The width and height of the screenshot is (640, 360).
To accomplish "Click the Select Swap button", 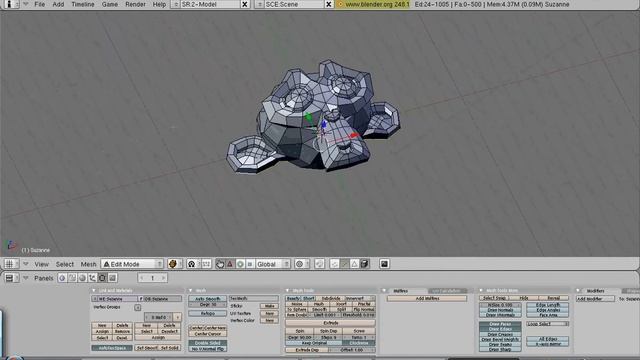I will [x=494, y=298].
